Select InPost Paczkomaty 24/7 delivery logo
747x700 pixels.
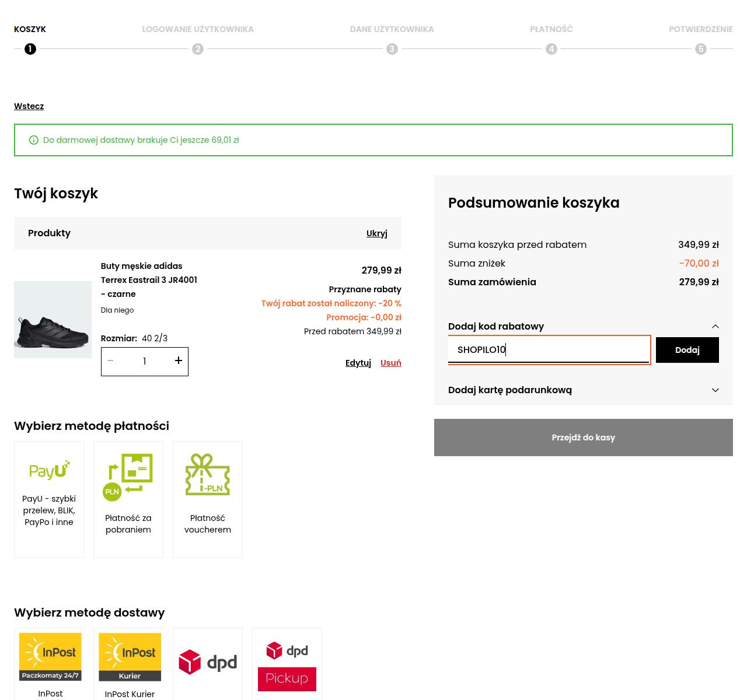[50, 657]
